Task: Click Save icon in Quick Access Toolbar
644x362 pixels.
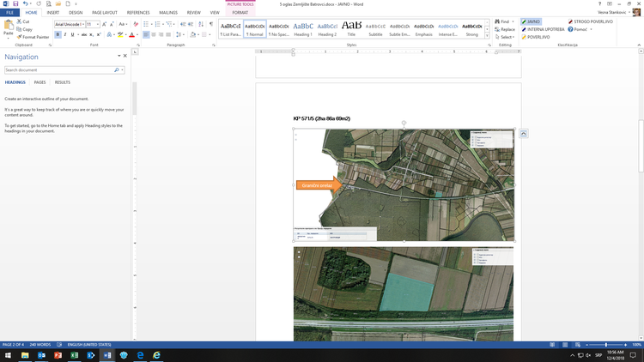Action: (15, 4)
